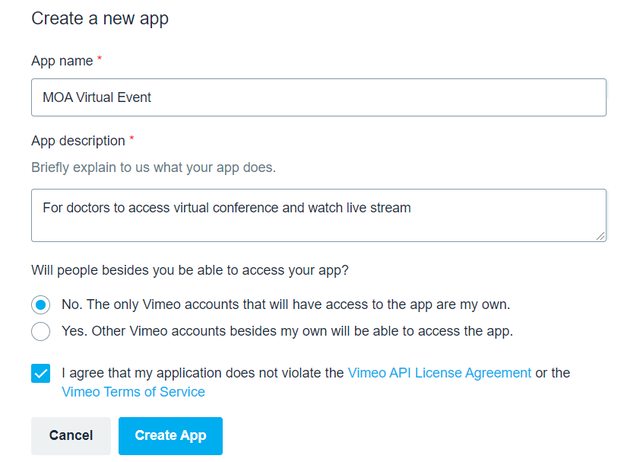Click the "Create a new app" heading

point(99,18)
